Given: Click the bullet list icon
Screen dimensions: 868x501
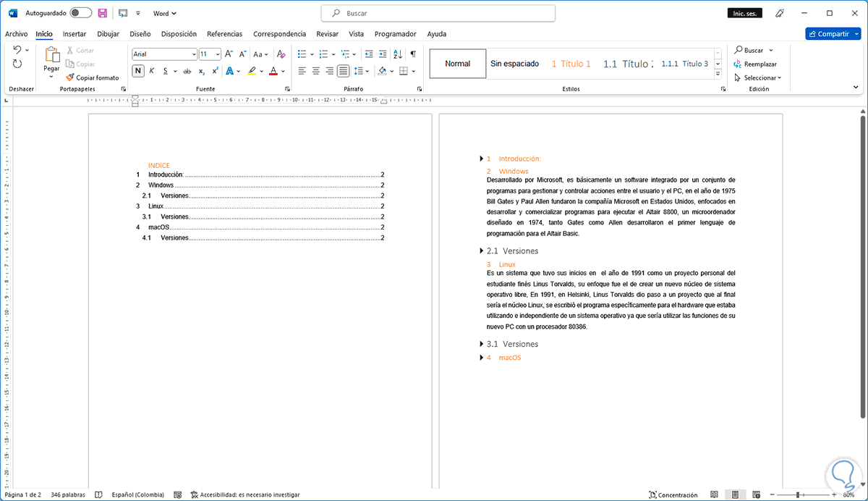Looking at the screenshot, I should tap(302, 54).
